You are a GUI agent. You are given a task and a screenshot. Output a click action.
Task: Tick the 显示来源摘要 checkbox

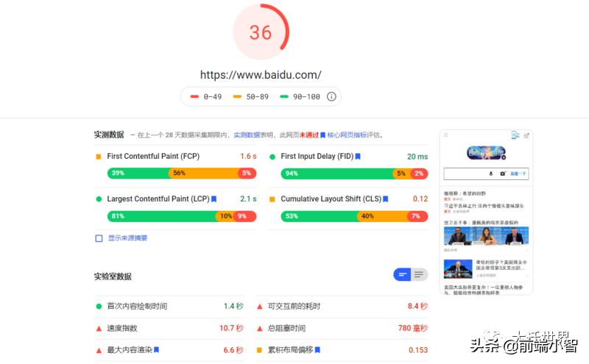coord(99,238)
